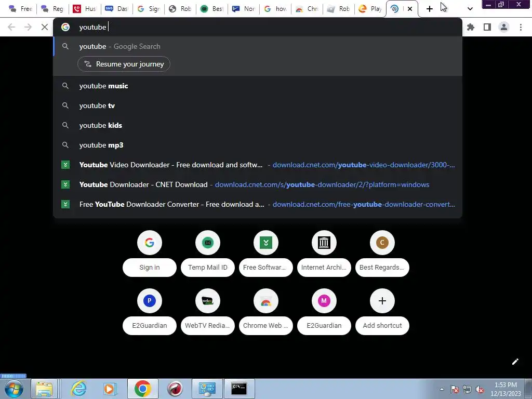532x399 pixels.
Task: Choose 'youtube tv' suggestion
Action: pos(258,105)
